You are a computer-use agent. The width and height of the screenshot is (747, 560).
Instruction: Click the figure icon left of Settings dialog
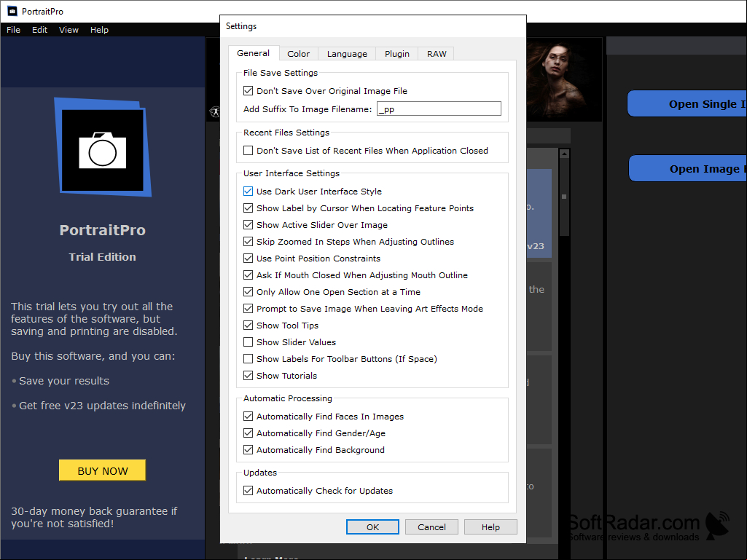tap(215, 112)
